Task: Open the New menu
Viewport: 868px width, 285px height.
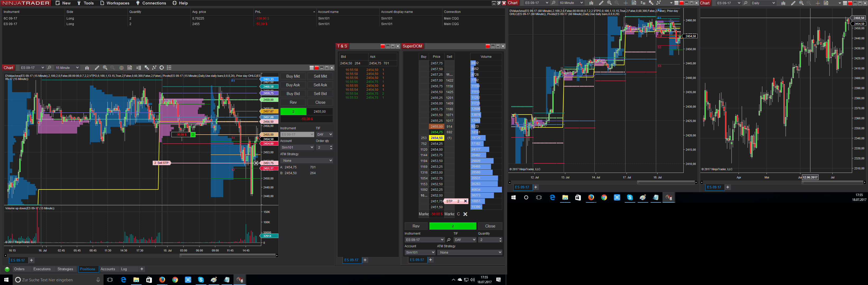Action: pos(63,3)
